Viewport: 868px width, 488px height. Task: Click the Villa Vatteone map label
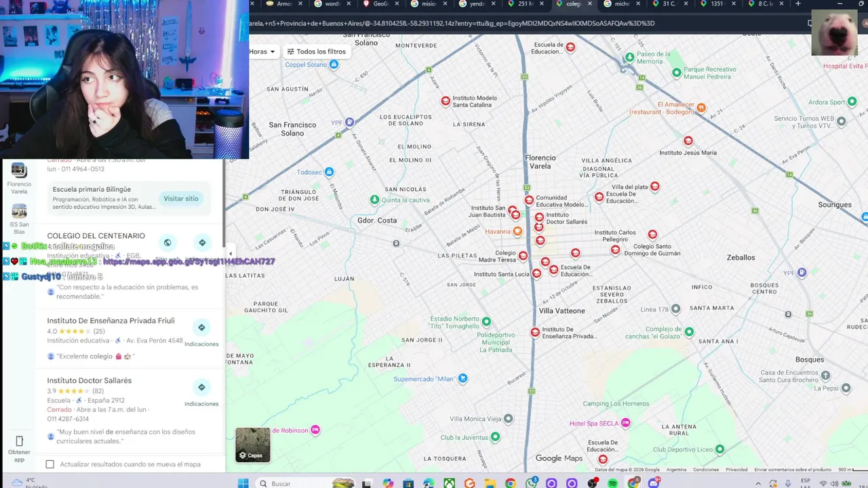[x=561, y=311]
